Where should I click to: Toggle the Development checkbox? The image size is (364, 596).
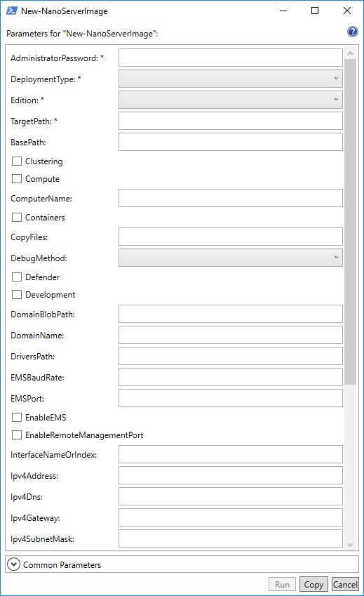click(x=17, y=295)
